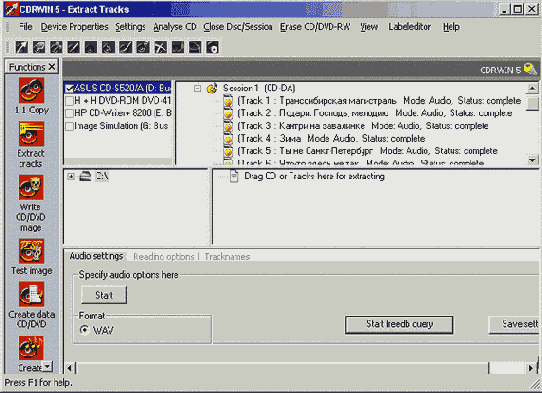542x393 pixels.
Task: Switch to the Audio settings tab
Action: point(96,256)
